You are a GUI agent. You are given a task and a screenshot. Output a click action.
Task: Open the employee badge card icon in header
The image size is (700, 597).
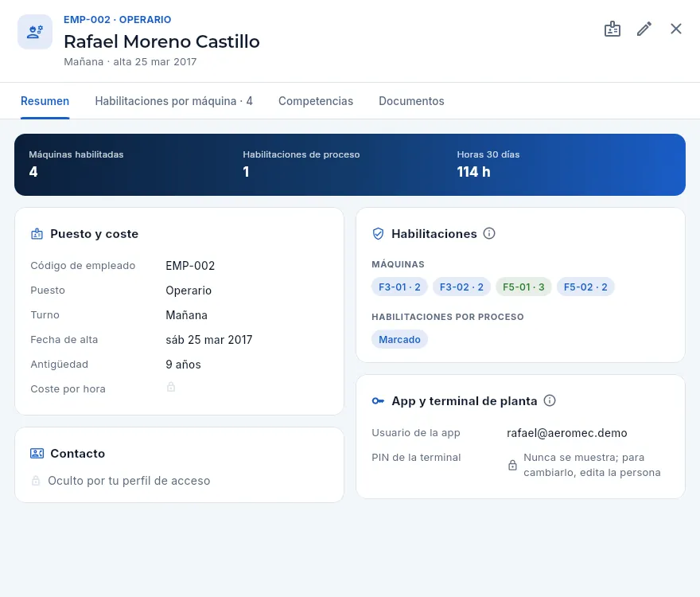612,29
